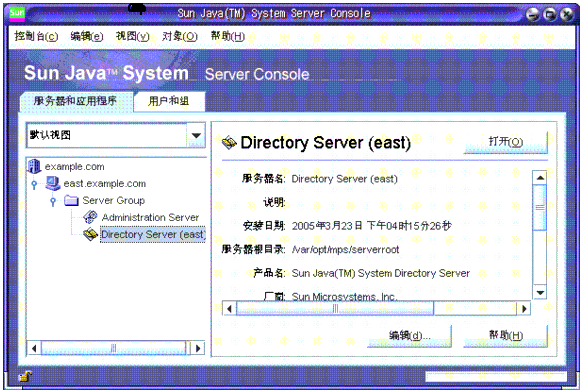Open the 默认视图 view dropdown

pos(196,135)
